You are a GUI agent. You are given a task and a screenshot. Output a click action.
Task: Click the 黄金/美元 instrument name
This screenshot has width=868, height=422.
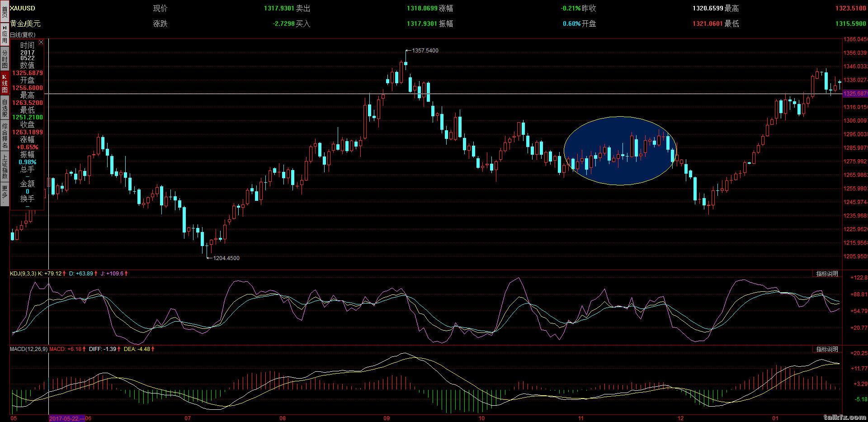point(25,24)
